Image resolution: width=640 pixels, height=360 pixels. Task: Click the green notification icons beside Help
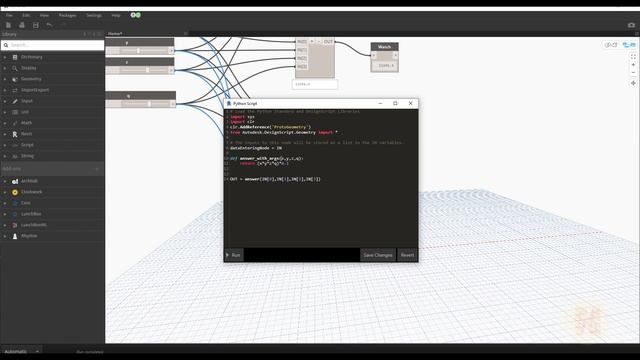click(x=136, y=15)
